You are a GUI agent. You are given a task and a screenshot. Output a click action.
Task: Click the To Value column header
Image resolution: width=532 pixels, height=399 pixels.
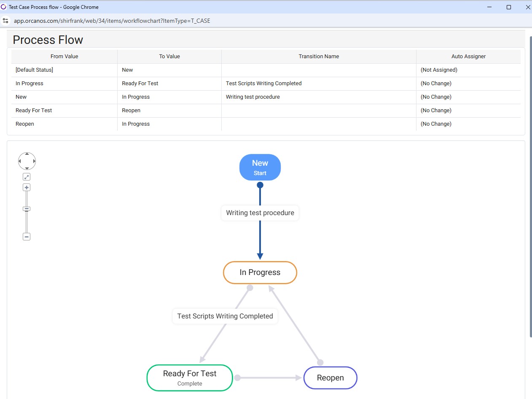tap(169, 57)
